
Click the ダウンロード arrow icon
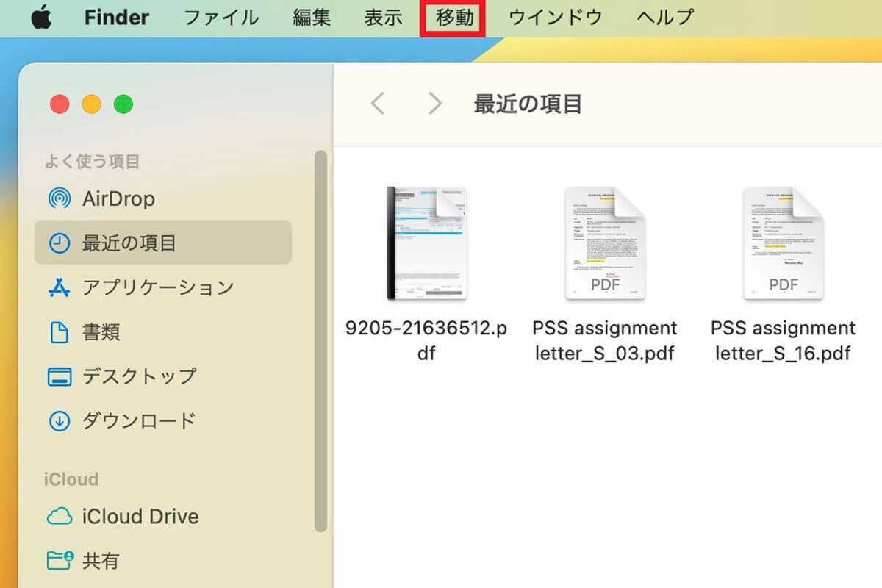59,421
